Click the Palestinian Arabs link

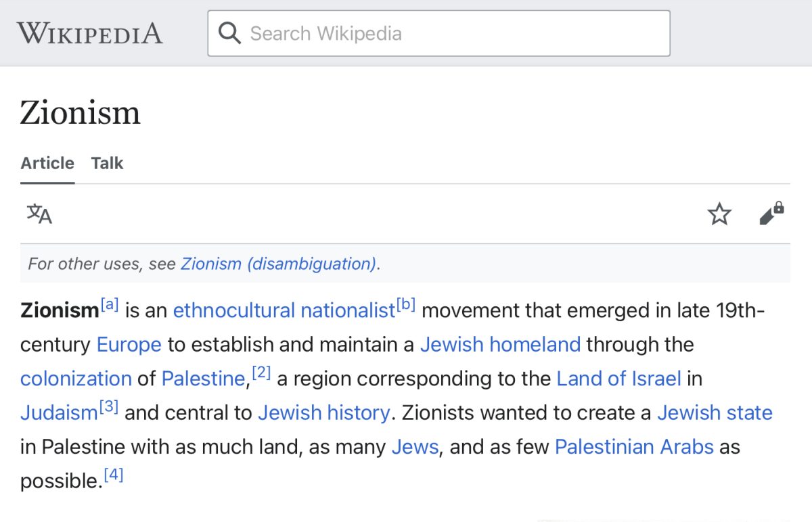coord(634,447)
